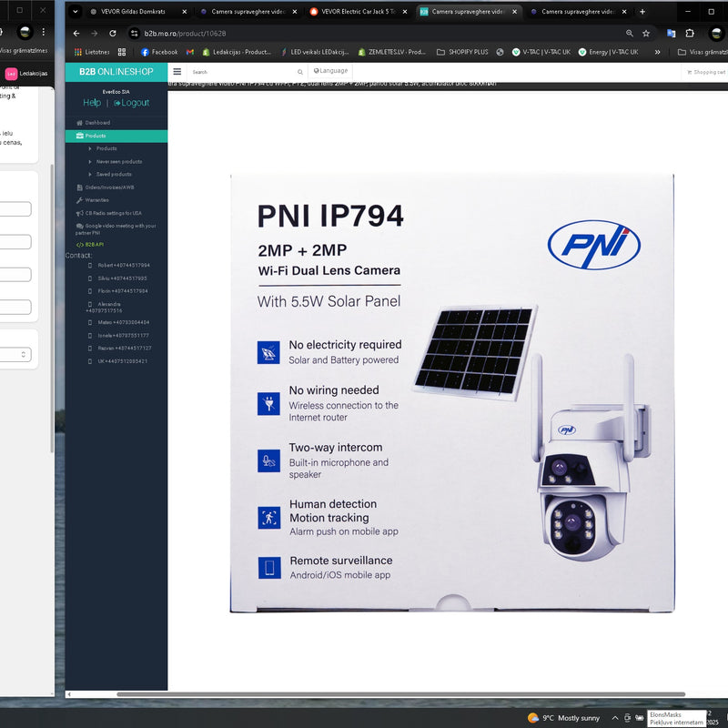Open Google video meeting with partner PNI
728x728 pixels.
pos(116,229)
